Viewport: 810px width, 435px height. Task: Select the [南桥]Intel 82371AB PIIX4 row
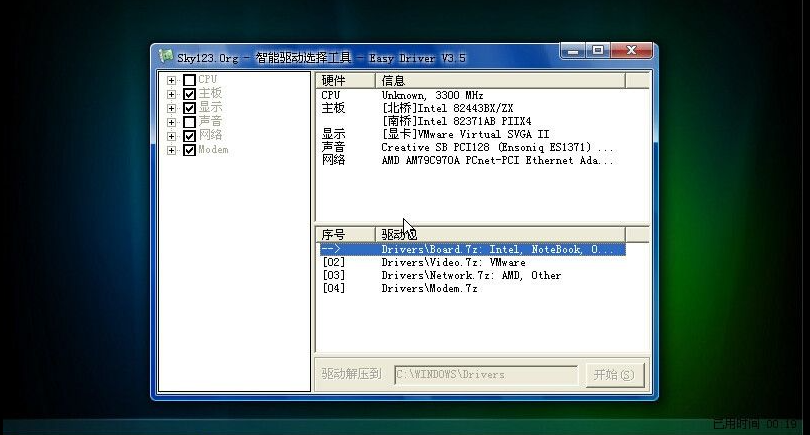[473, 121]
